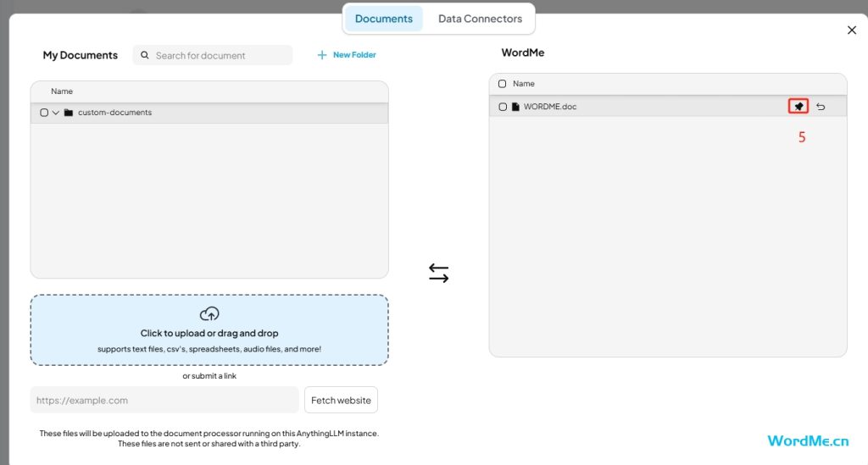Click the Fetch website button
This screenshot has height=465, width=868.
pos(341,400)
